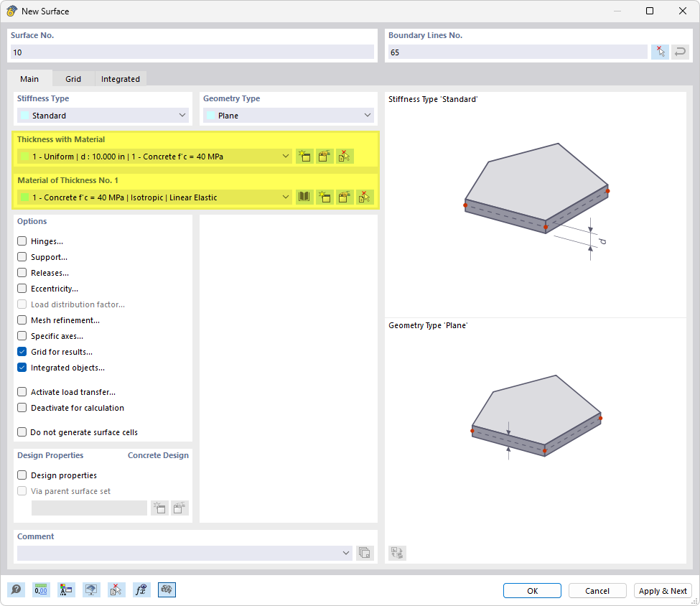
Task: Check the Specific axes option
Action: coord(22,336)
